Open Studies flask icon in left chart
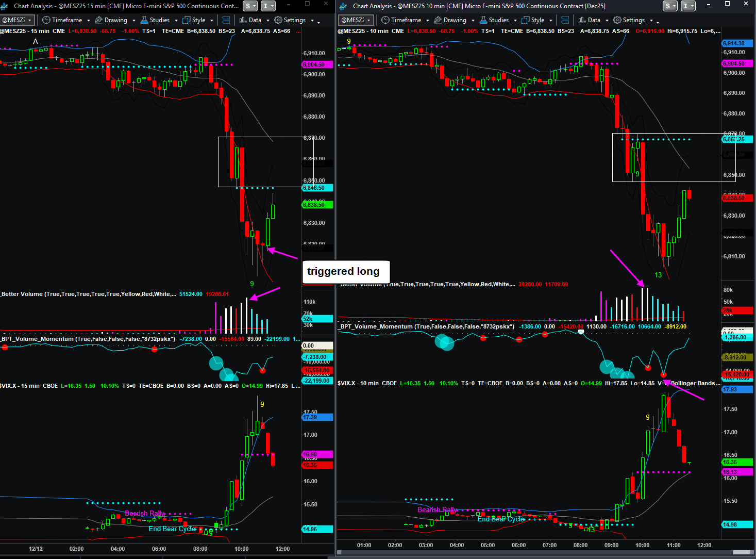Image resolution: width=756 pixels, height=559 pixels. (x=144, y=20)
